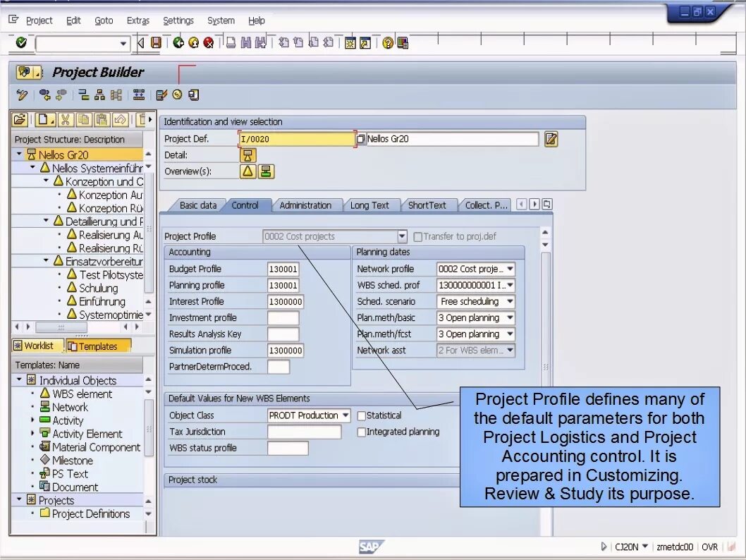The width and height of the screenshot is (746, 560).
Task: Click the Print icon in the toolbar
Action: click(x=231, y=43)
